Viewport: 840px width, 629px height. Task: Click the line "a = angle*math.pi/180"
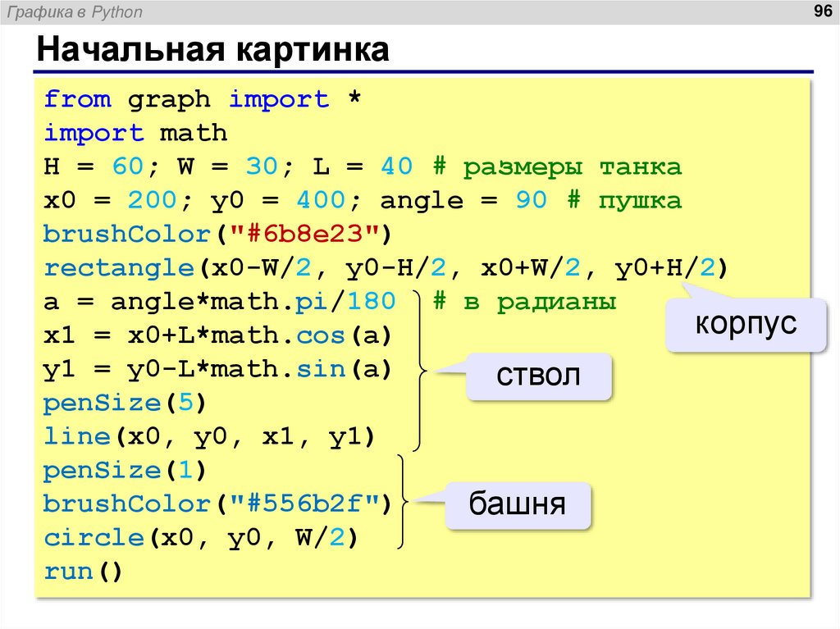(x=220, y=302)
